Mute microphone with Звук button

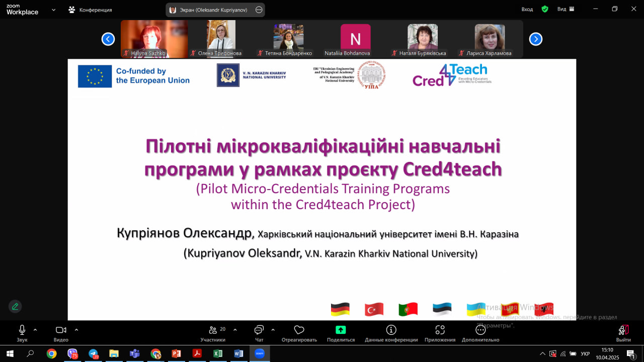click(22, 333)
